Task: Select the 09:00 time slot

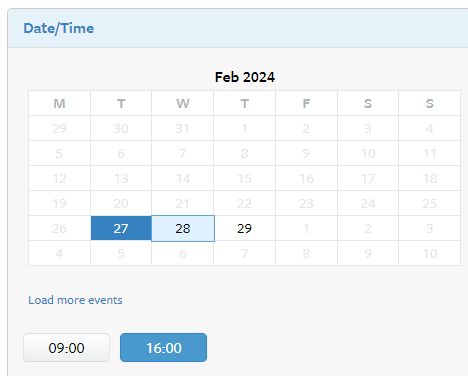Action: (66, 348)
